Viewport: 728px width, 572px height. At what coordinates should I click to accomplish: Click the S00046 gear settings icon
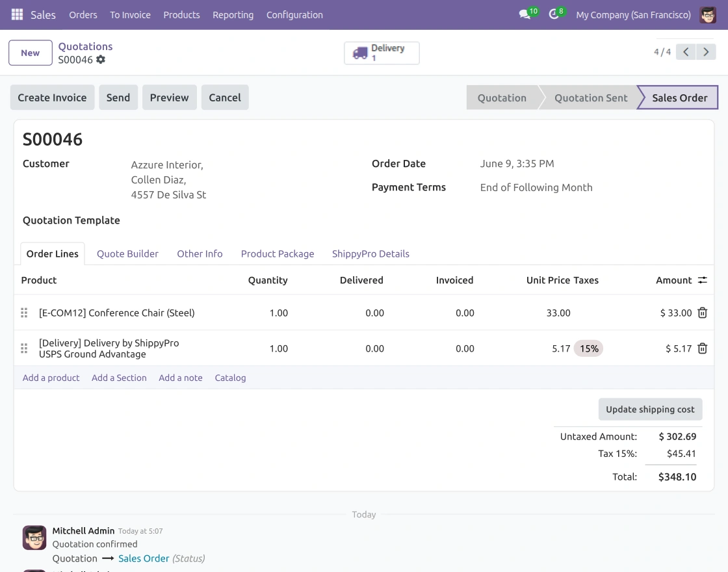pos(101,59)
